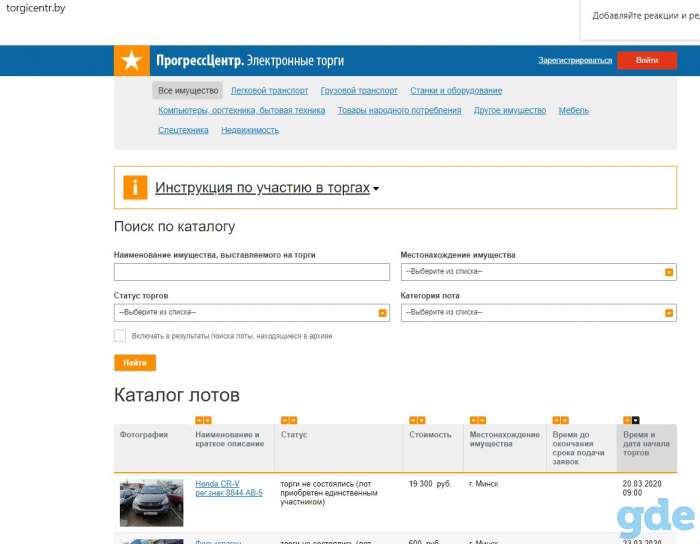Click right sort arrow above Стоимость column

(x=421, y=420)
